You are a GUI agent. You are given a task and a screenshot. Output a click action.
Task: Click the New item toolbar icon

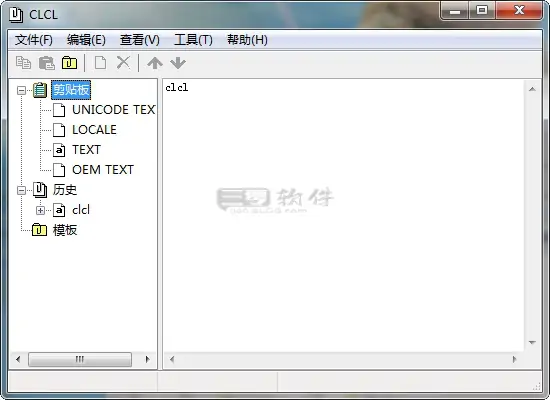[101, 63]
